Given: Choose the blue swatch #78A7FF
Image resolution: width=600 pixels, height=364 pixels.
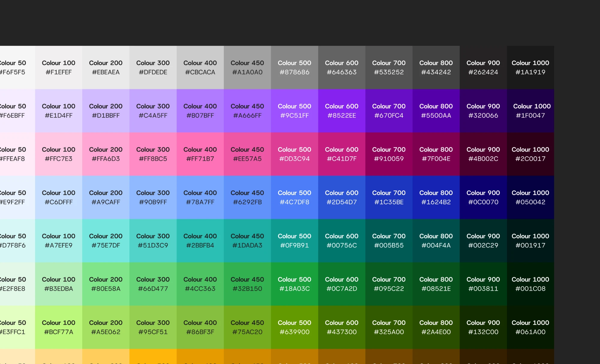Looking at the screenshot, I should 200,197.
